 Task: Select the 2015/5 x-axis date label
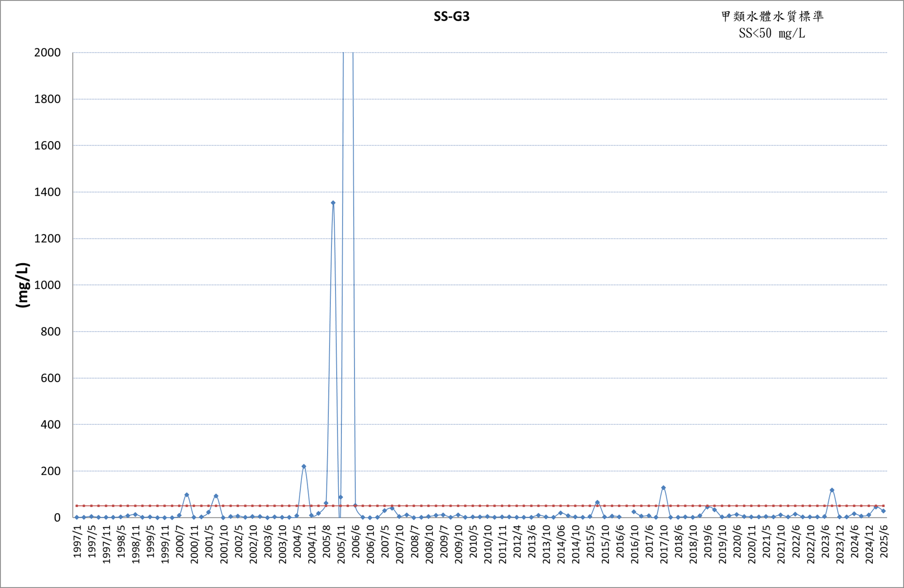point(591,541)
